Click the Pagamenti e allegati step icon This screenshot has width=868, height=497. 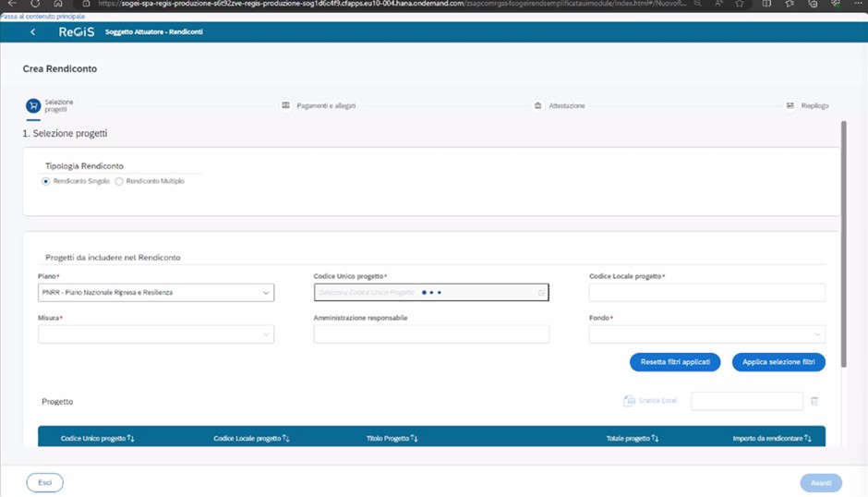pos(286,106)
